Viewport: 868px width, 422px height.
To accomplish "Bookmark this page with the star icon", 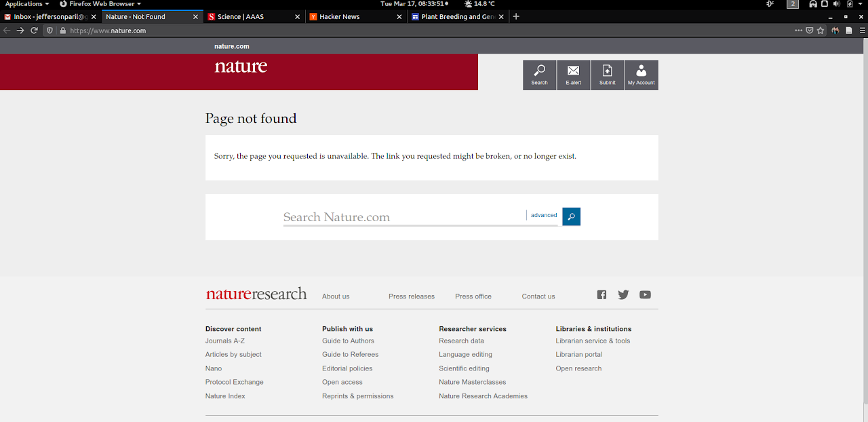I will (821, 31).
